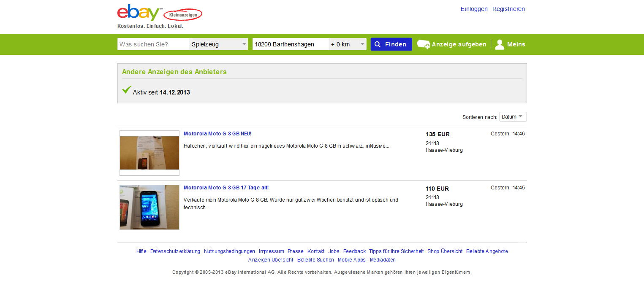This screenshot has height=294, width=644.
Task: Open the Nutzungsbedingungen footer link
Action: click(230, 251)
